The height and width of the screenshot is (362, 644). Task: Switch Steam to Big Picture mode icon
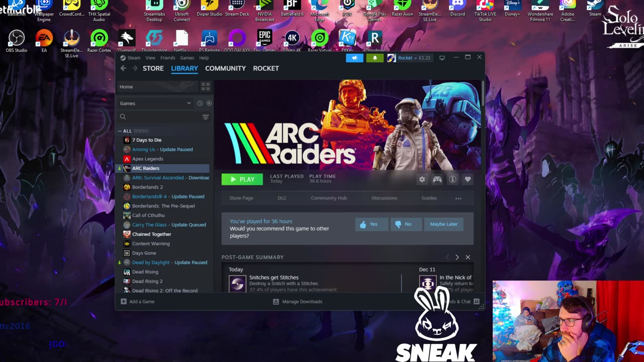click(x=442, y=58)
